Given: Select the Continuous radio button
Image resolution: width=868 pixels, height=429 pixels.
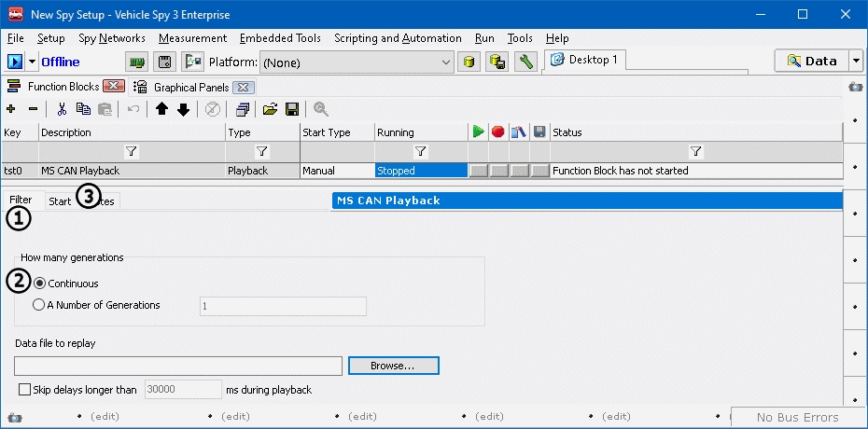Looking at the screenshot, I should pos(39,283).
